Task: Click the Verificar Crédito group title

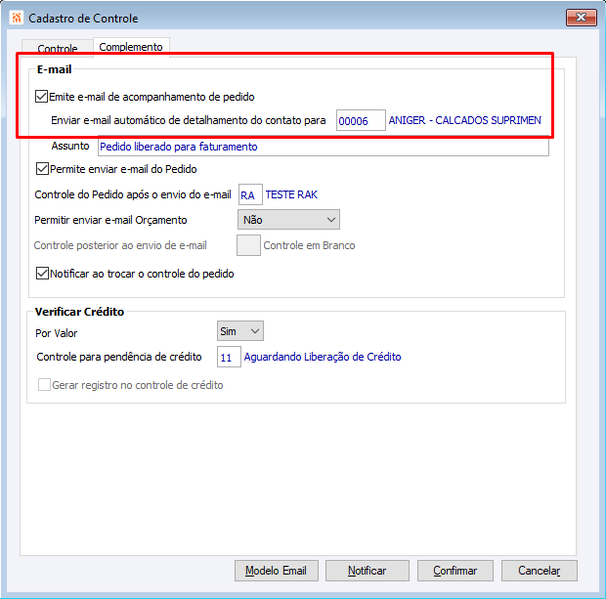Action: pos(79,311)
